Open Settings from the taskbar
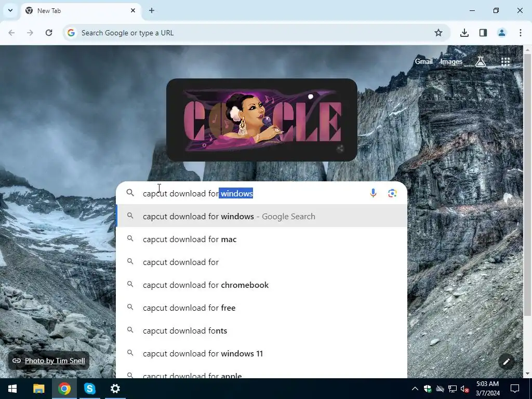532x399 pixels. click(x=115, y=389)
